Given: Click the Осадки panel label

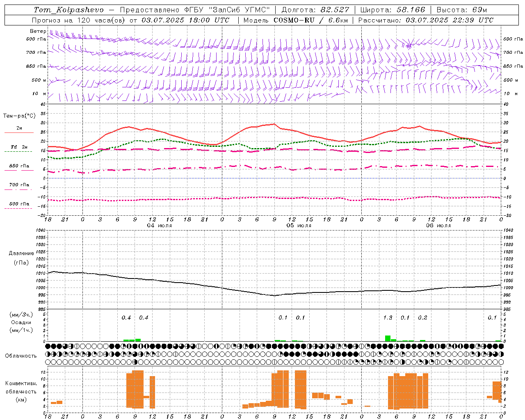Looking at the screenshot, I should coord(21,322).
